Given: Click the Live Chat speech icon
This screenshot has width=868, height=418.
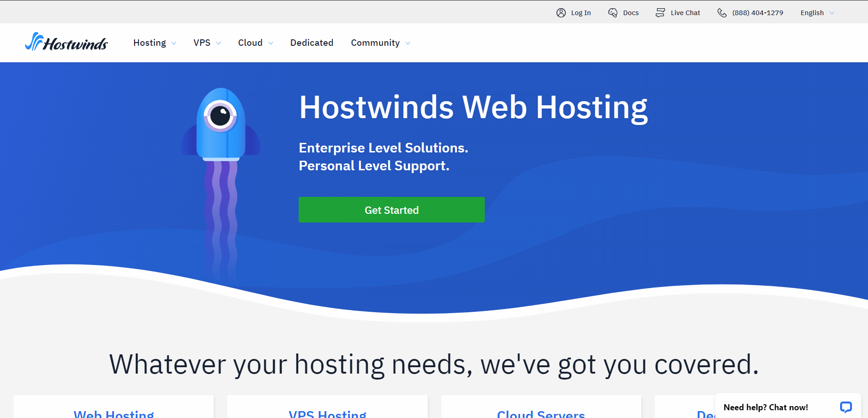Looking at the screenshot, I should tap(660, 13).
